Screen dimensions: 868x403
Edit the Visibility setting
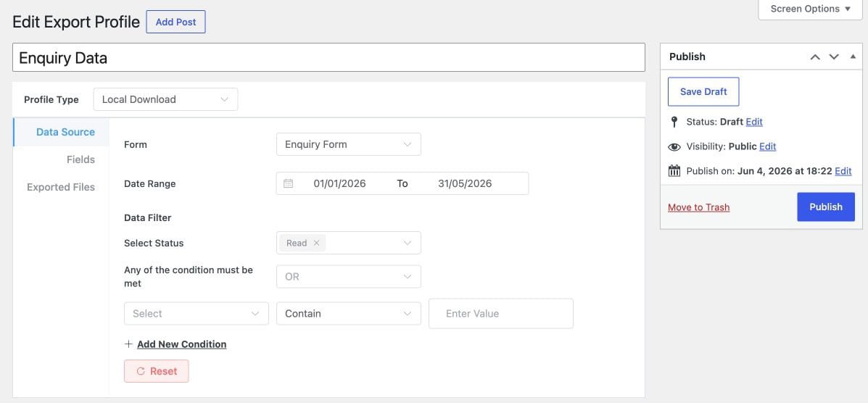point(767,146)
